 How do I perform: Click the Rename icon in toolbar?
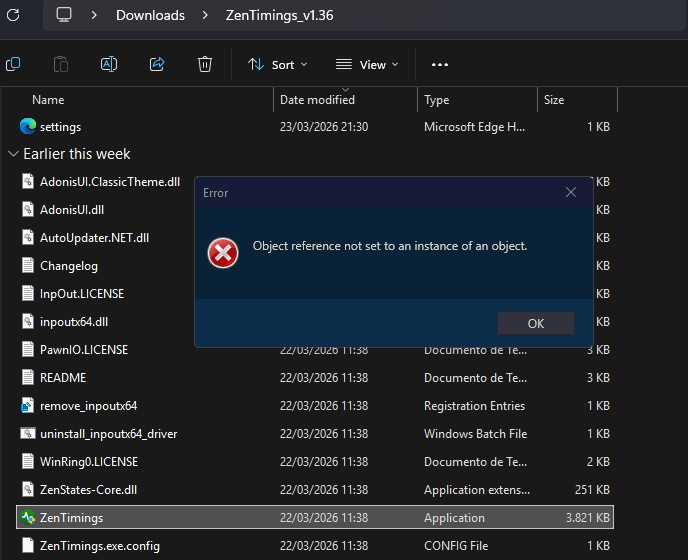click(109, 64)
